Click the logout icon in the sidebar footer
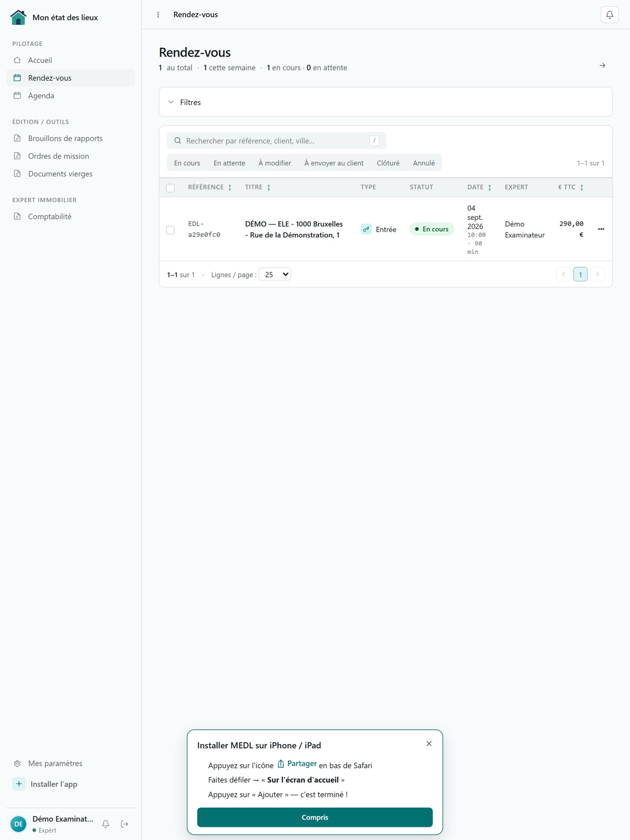Image resolution: width=630 pixels, height=840 pixels. (125, 824)
